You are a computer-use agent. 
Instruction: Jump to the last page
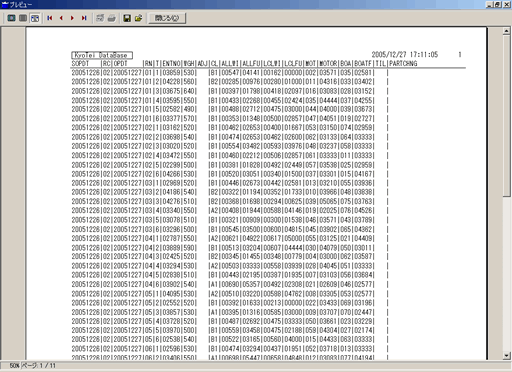[84, 18]
